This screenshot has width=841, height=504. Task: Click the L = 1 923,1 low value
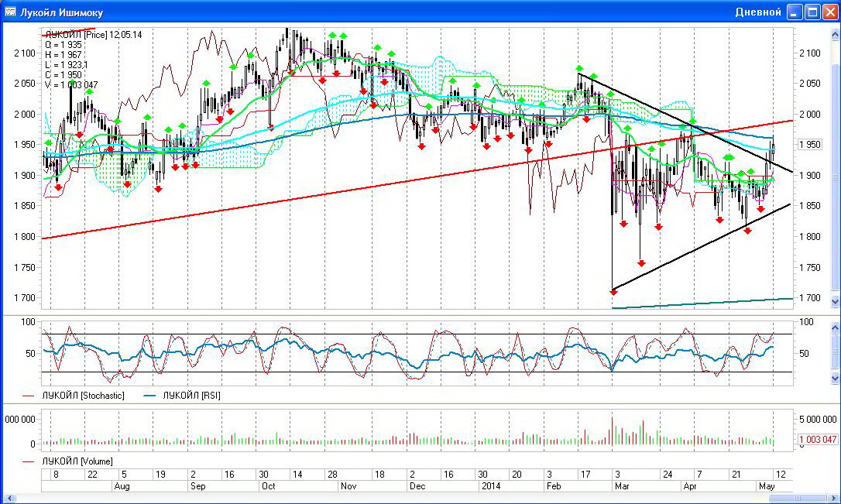(67, 65)
